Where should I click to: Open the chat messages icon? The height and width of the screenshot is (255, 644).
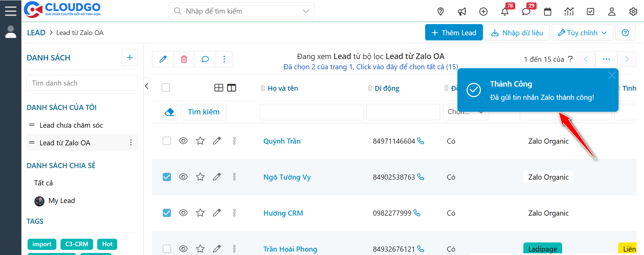coord(526,12)
